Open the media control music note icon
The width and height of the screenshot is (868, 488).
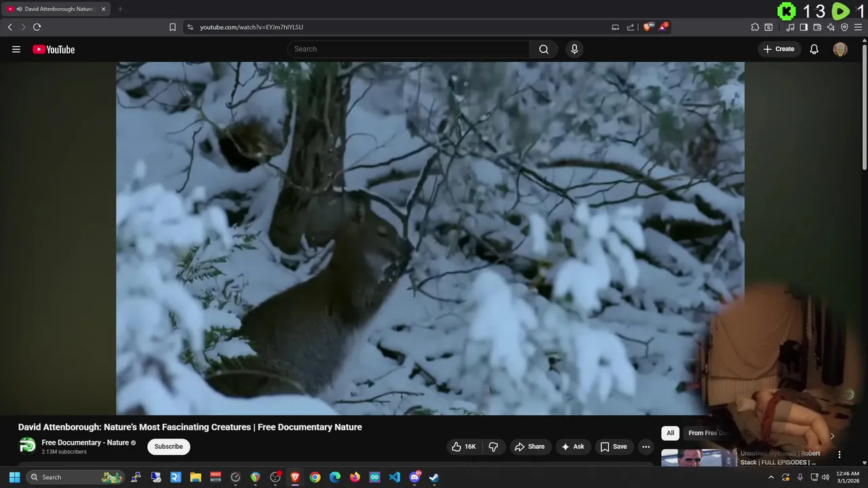(790, 27)
